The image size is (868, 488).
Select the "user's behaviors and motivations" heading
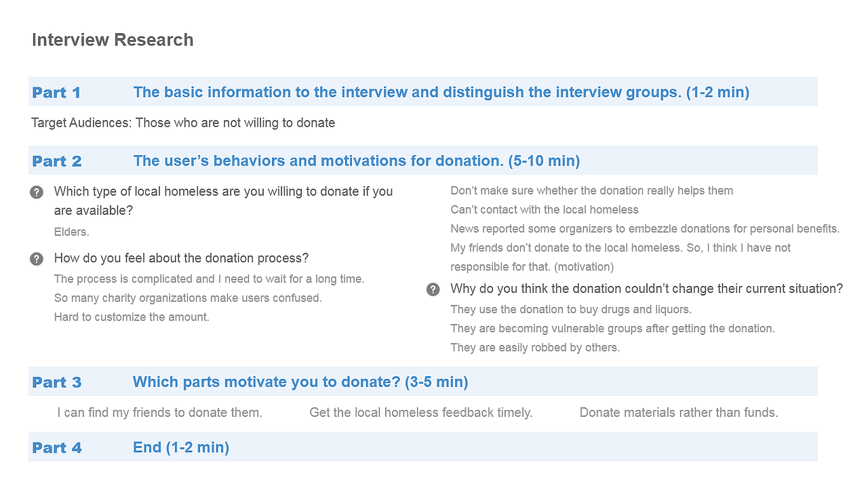(356, 161)
